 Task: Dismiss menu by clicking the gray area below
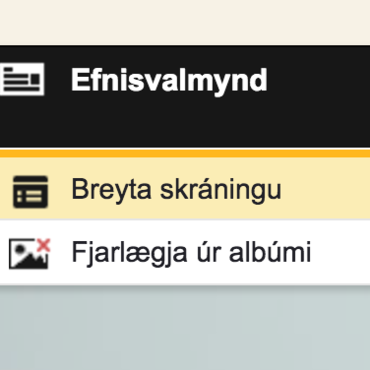point(185,328)
